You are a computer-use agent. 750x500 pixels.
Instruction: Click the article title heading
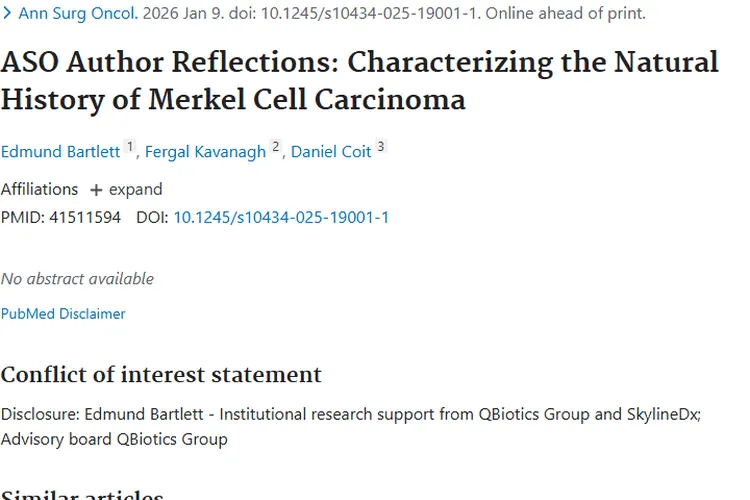[x=359, y=81]
